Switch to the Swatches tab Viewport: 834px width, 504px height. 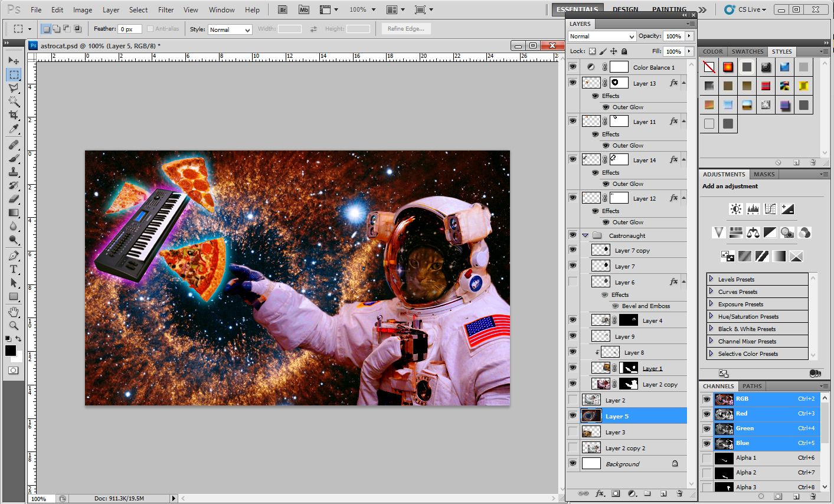(x=747, y=51)
